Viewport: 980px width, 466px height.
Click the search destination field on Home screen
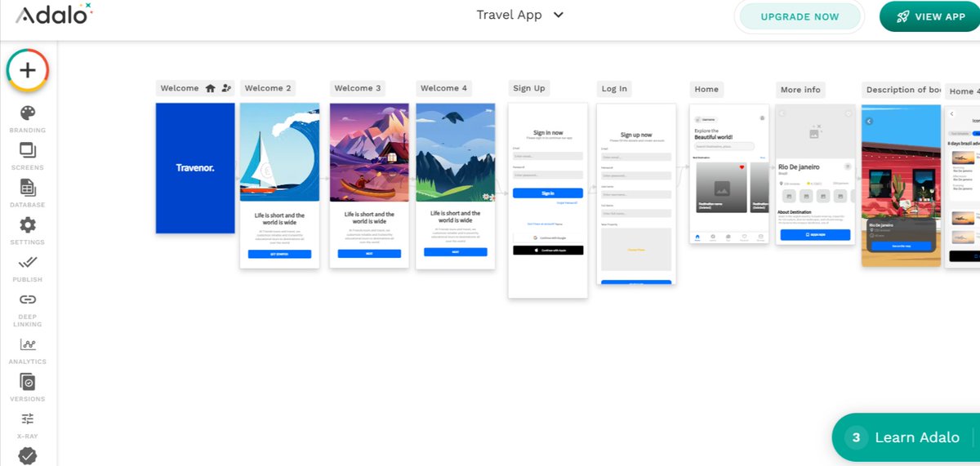[724, 146]
